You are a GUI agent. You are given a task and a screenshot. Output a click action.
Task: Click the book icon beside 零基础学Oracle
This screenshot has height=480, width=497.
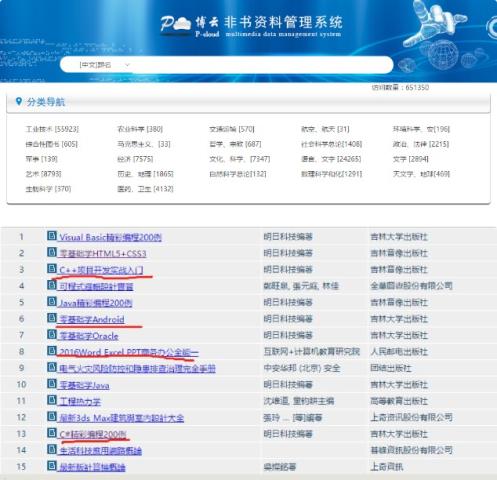52,334
